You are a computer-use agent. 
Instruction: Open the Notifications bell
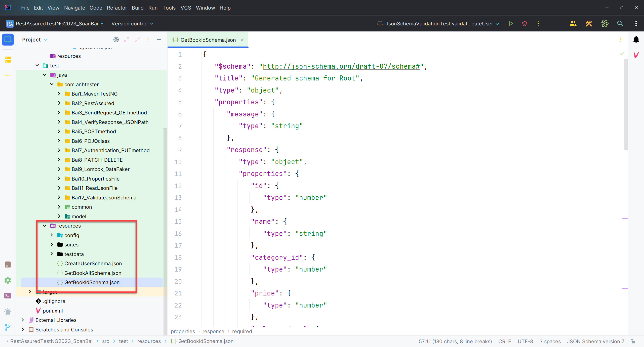(x=636, y=39)
